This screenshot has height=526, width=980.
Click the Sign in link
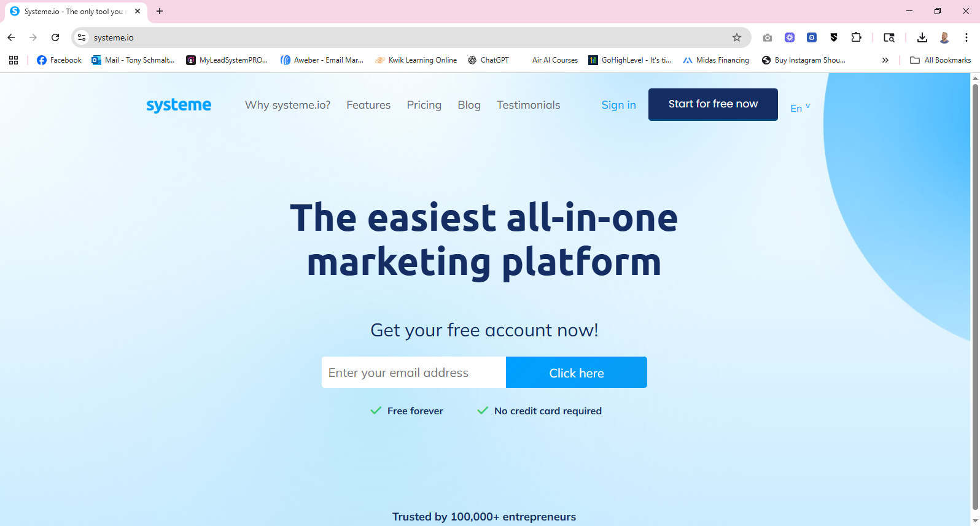click(618, 105)
